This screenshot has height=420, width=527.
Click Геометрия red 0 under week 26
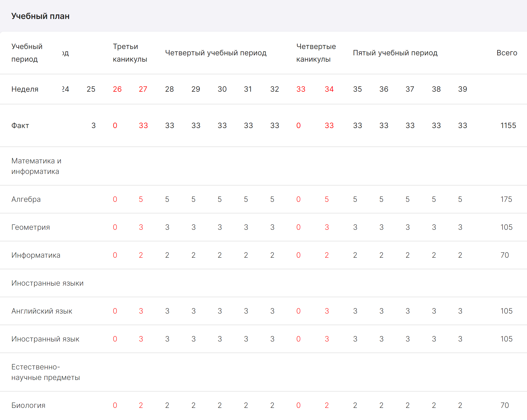click(x=115, y=227)
